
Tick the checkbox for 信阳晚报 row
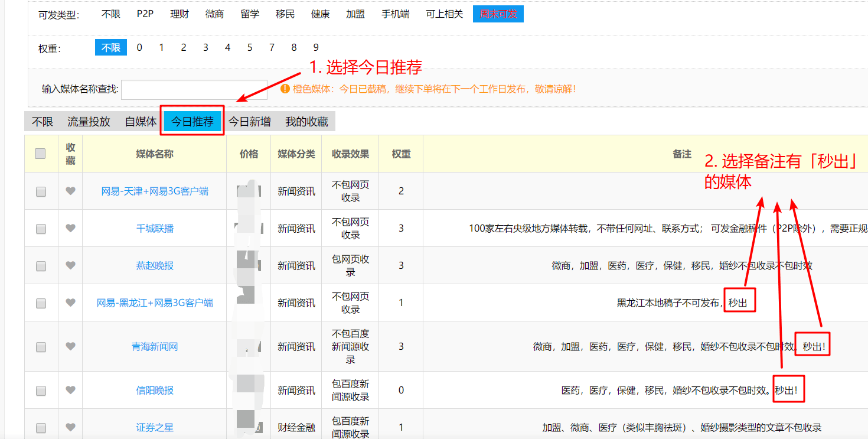(x=41, y=391)
